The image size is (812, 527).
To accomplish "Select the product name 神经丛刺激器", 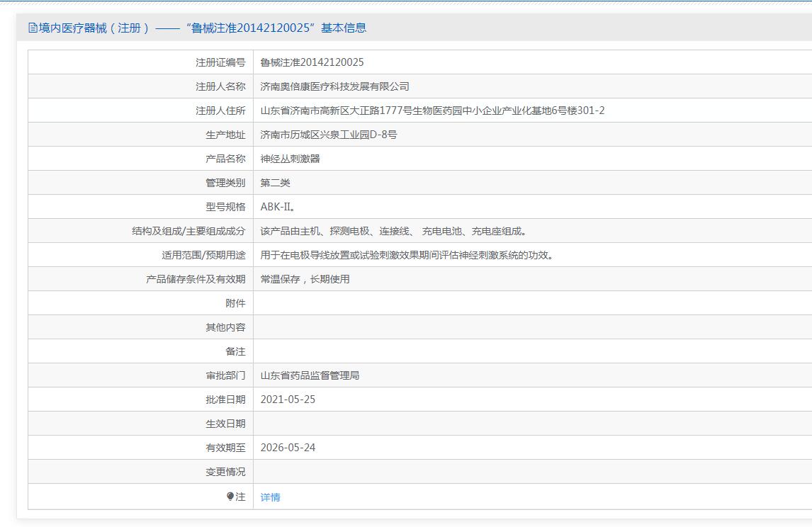I will (290, 159).
